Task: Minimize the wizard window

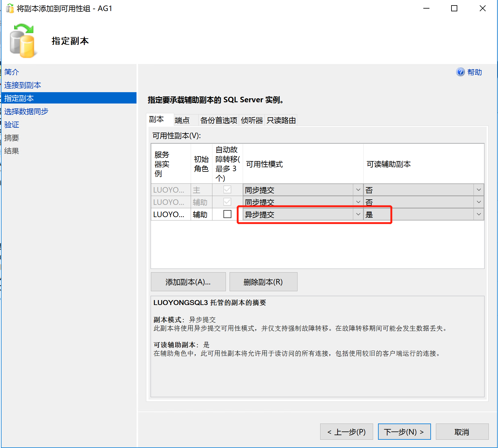Action: click(x=426, y=9)
